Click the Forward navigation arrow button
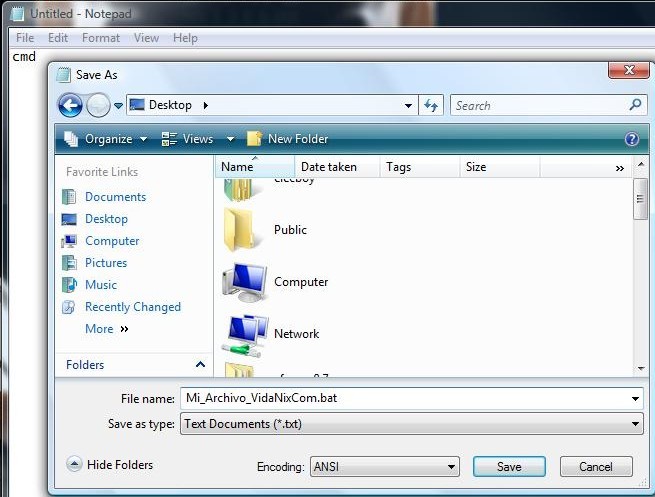655x497 pixels. coord(98,105)
